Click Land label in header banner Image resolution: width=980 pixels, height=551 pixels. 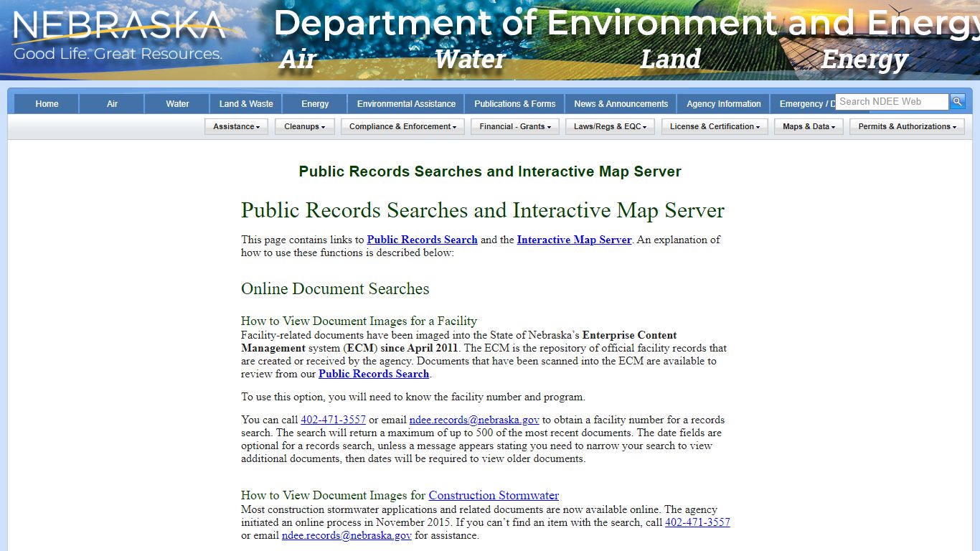[x=670, y=59]
